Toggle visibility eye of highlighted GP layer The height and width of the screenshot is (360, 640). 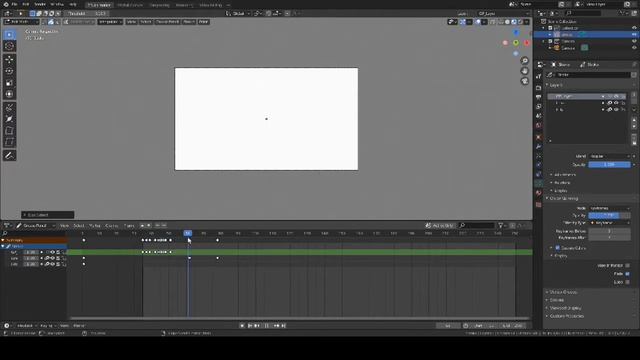[x=616, y=96]
